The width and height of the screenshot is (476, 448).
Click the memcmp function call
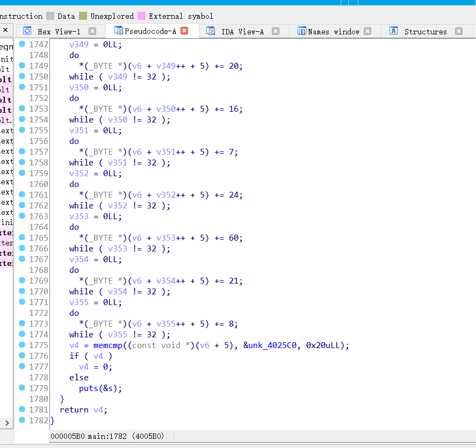coord(108,345)
